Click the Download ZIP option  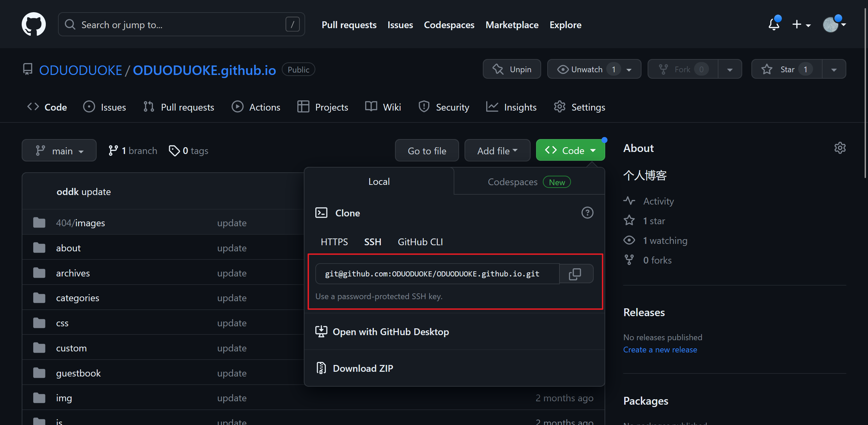pos(363,368)
